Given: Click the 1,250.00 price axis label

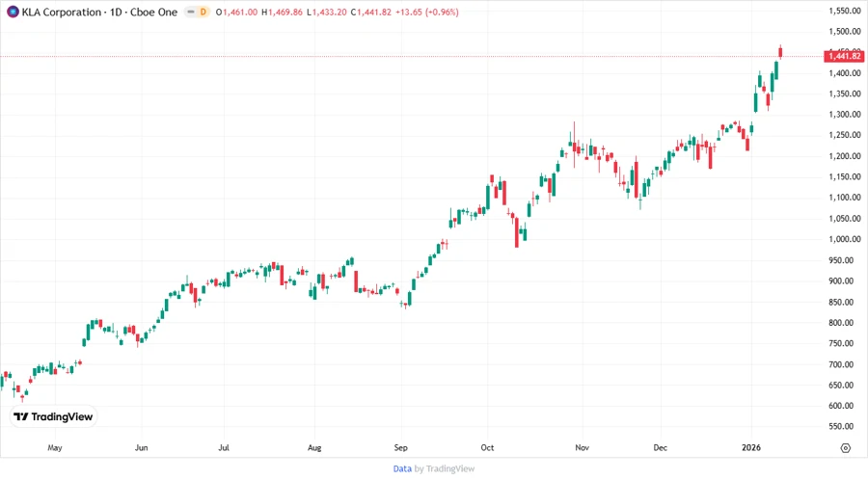Looking at the screenshot, I should [845, 135].
